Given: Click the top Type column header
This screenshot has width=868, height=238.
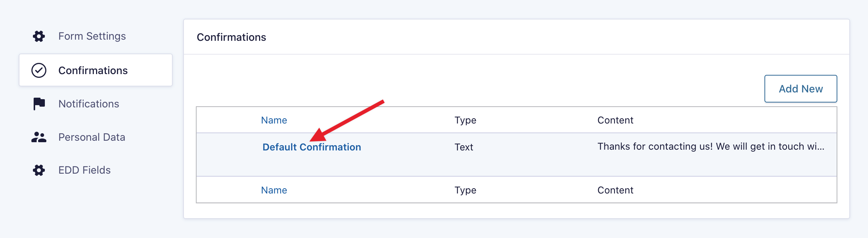Looking at the screenshot, I should click(x=465, y=120).
